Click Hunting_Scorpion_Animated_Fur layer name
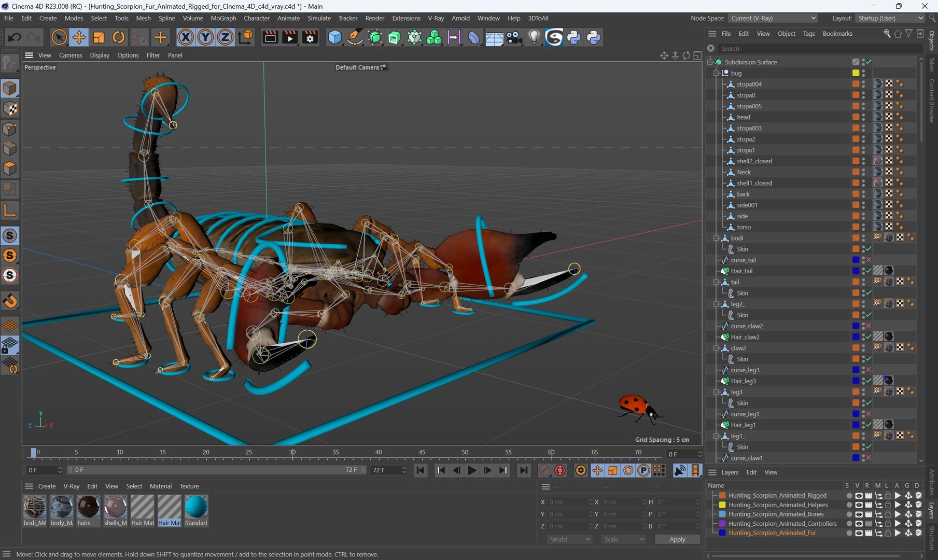Viewport: 938px width, 560px height. pyautogui.click(x=772, y=533)
